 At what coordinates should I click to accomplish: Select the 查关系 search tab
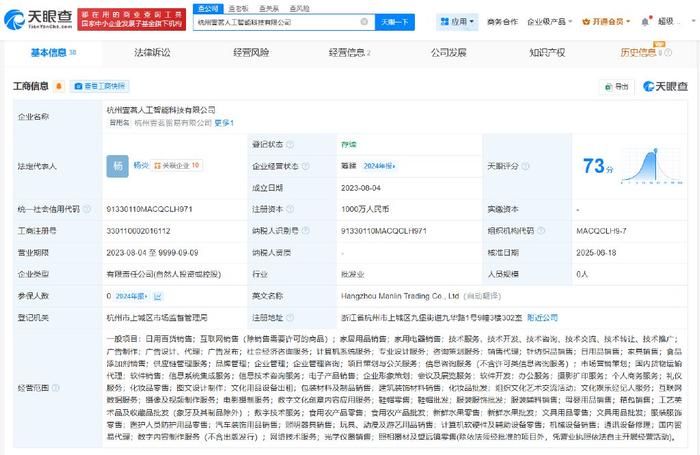point(269,8)
